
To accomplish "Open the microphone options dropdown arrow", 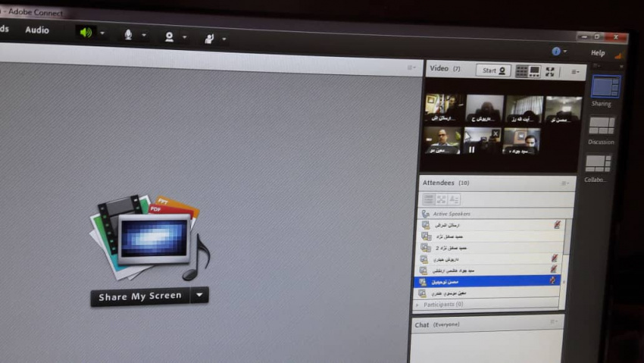I will coord(144,36).
